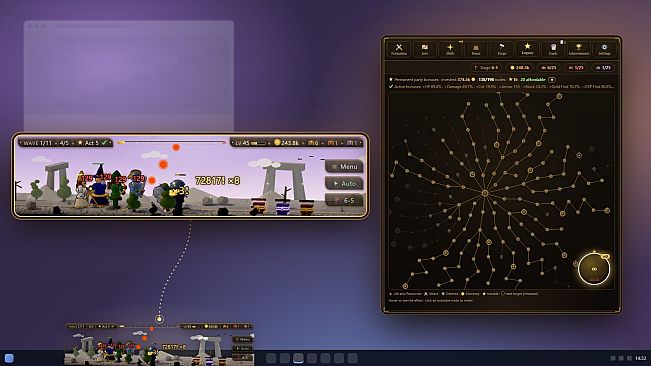Toggle the Auto play button in game
Image resolution: width=651 pixels, height=366 pixels.
click(344, 183)
